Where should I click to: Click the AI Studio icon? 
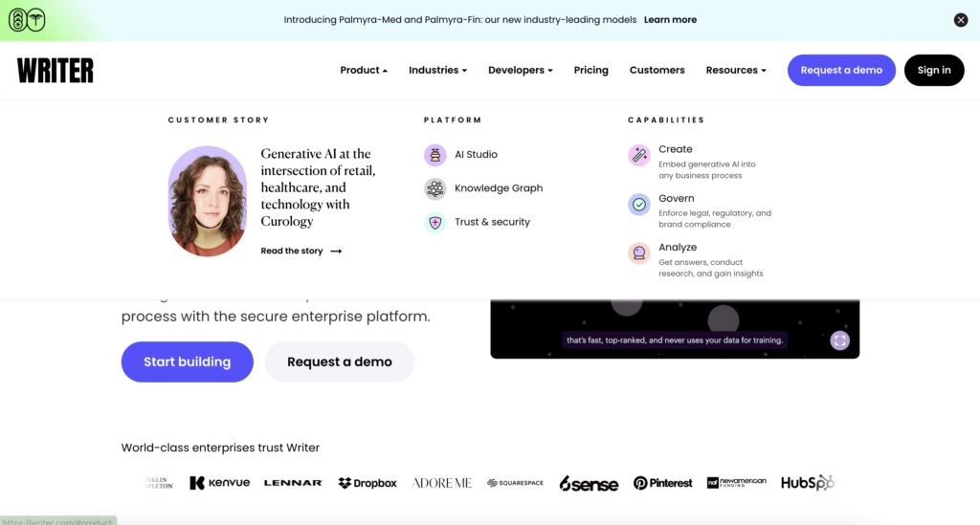click(435, 155)
